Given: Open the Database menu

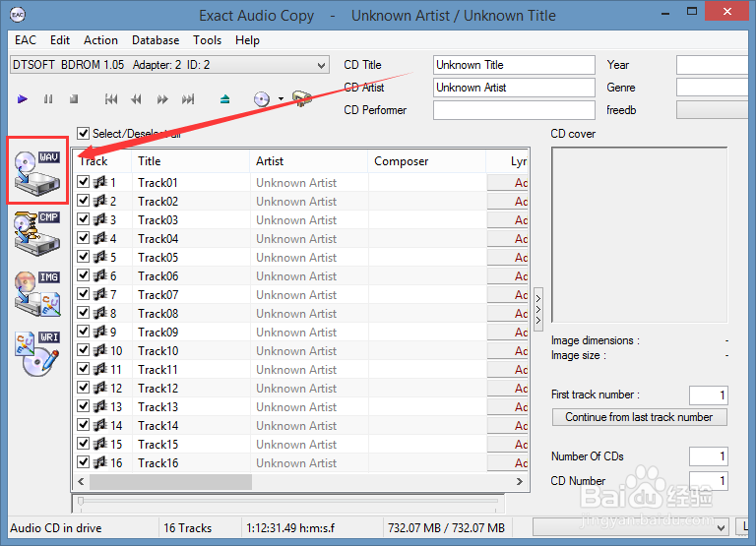Looking at the screenshot, I should [x=156, y=40].
